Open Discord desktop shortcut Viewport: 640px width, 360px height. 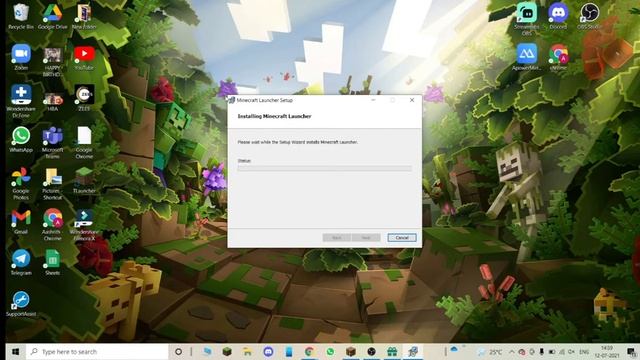point(558,16)
